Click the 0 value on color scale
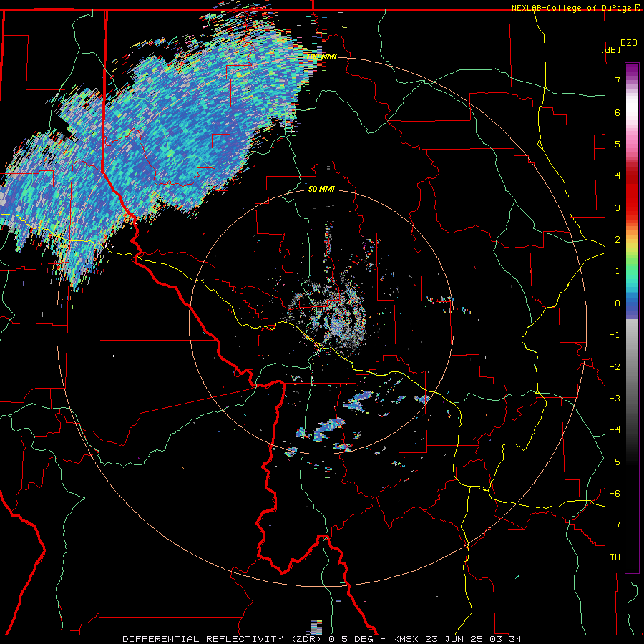This screenshot has height=644, width=644. pos(618,303)
